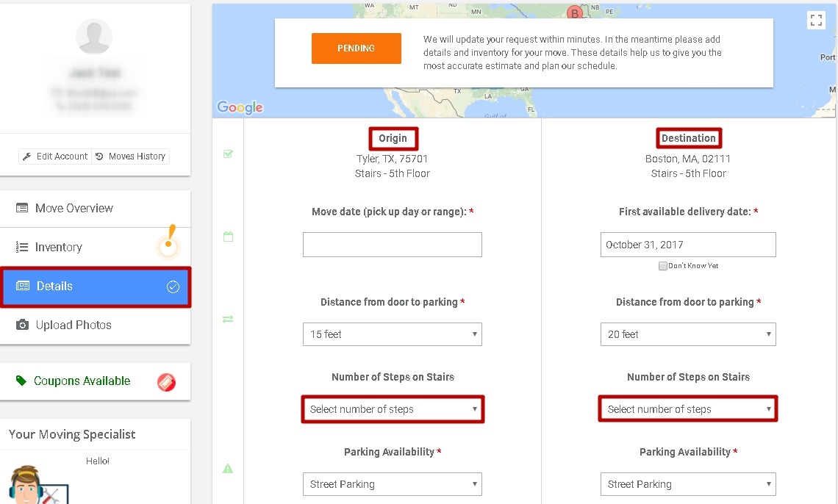Viewport: 838px width, 504px height.
Task: Click the Edit Account button
Action: (55, 156)
